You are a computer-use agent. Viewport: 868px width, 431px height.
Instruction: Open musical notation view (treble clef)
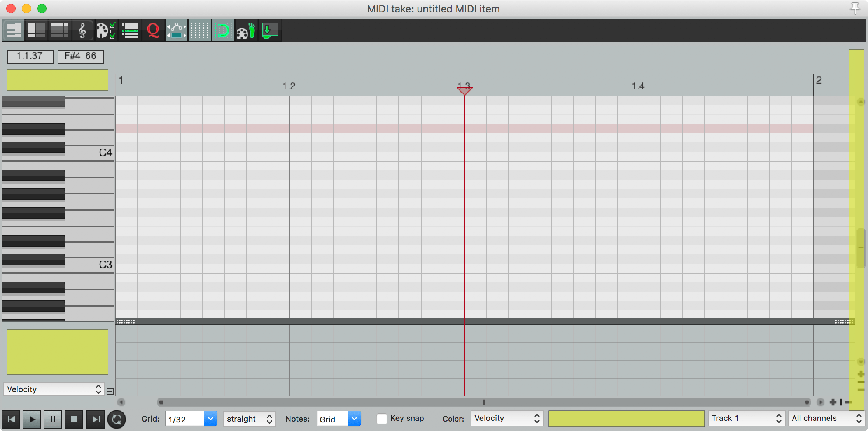(82, 30)
